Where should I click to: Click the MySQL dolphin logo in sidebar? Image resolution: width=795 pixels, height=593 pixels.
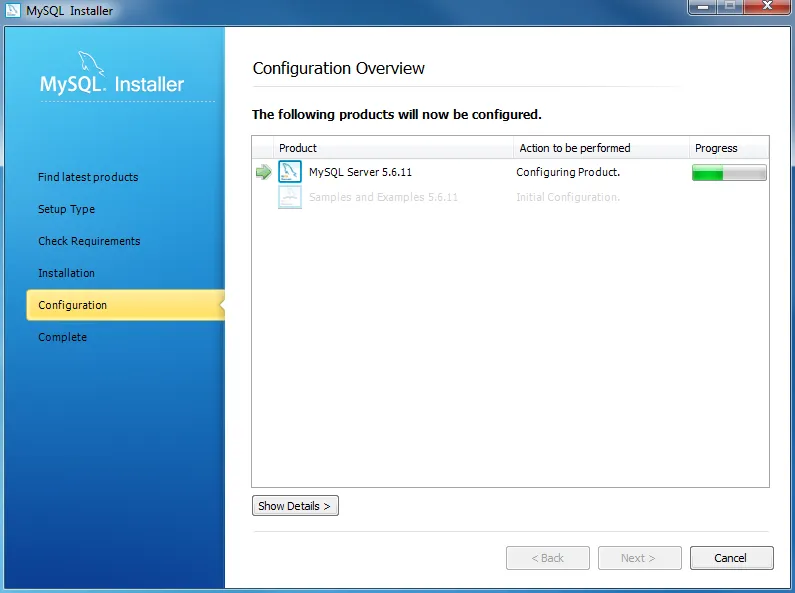pyautogui.click(x=91, y=64)
